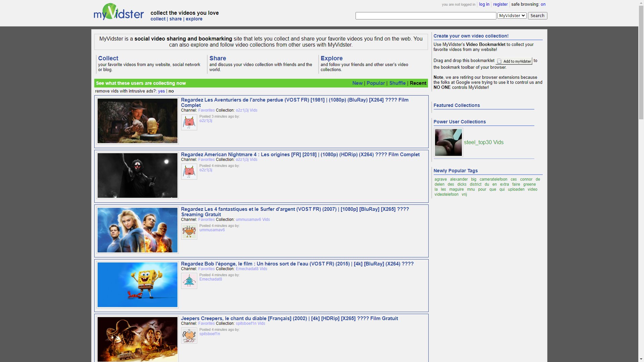
Task: Open Emechadat8 username link
Action: [211, 279]
